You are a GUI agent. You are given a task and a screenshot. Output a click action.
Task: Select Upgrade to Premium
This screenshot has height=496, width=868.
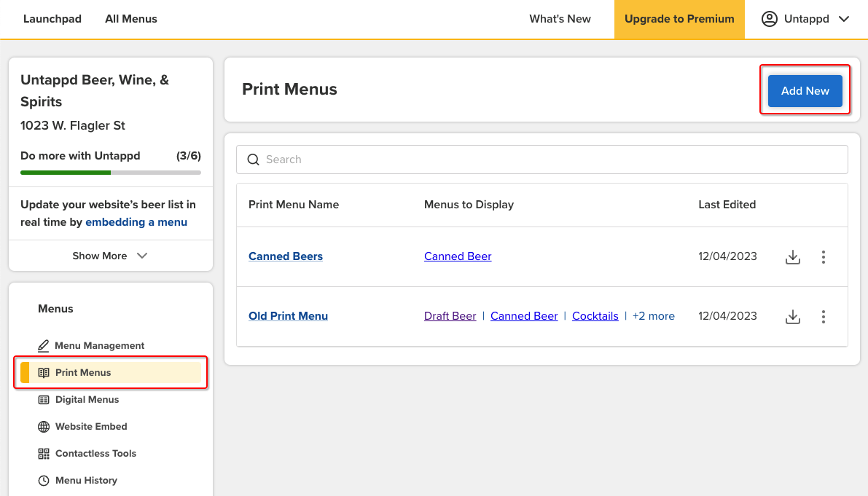tap(679, 19)
